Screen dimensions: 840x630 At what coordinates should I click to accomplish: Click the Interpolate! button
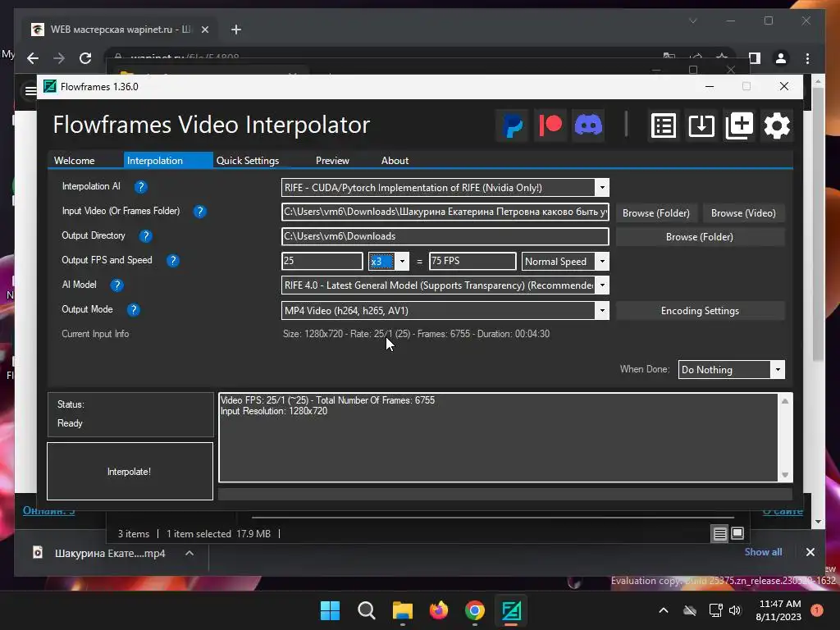pos(130,472)
